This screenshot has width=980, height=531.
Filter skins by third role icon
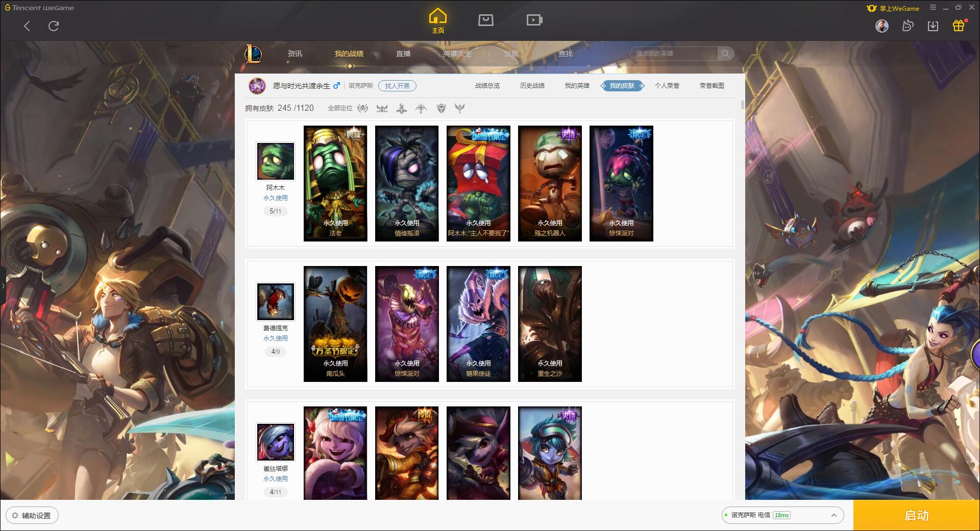pos(402,108)
